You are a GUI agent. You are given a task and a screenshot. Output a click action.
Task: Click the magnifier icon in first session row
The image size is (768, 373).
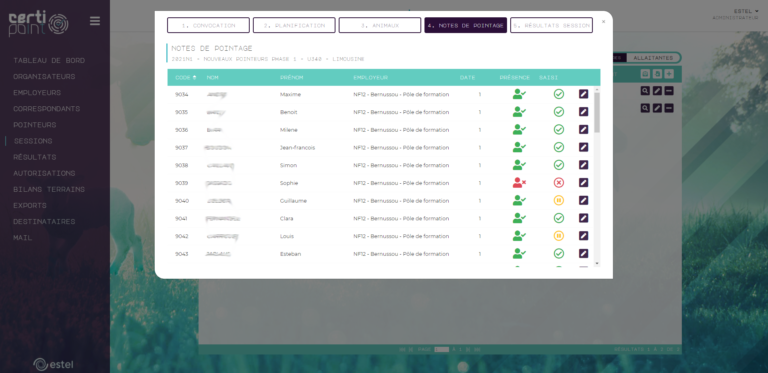645,91
